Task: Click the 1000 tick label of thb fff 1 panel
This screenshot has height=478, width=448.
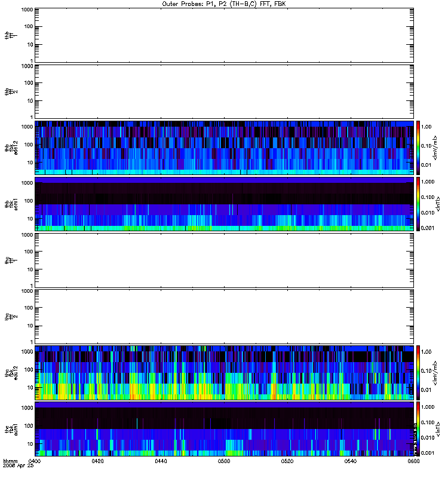Action: [x=27, y=10]
